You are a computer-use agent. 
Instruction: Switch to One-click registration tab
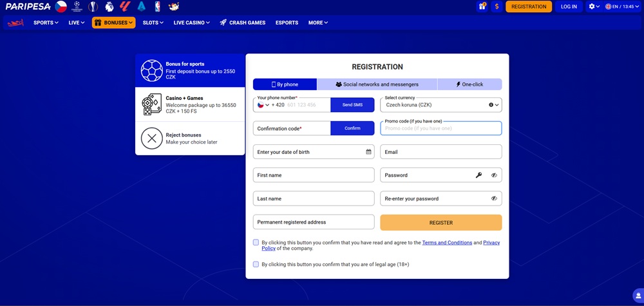coord(469,84)
